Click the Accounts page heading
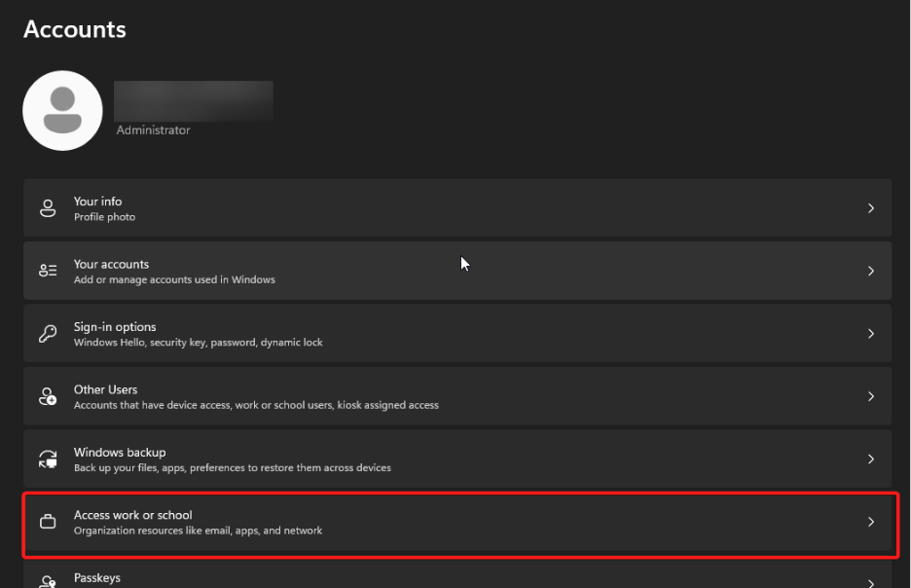Viewport: 911px width, 588px height. (75, 29)
